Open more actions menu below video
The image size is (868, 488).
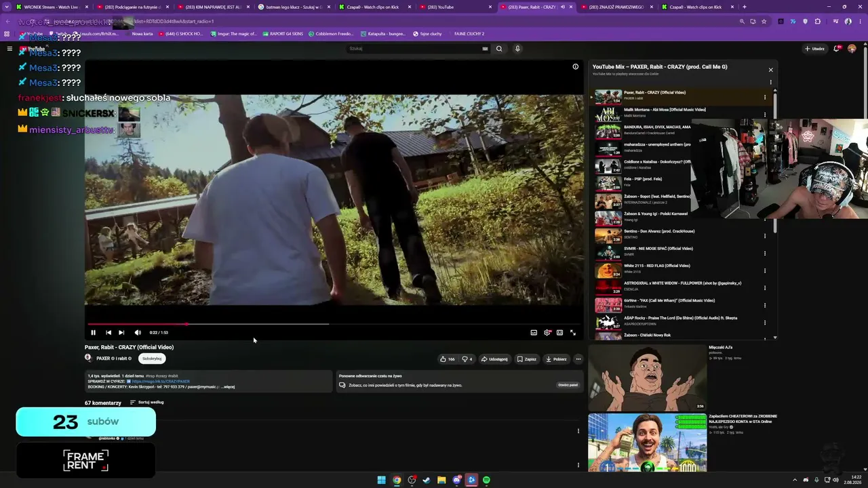tap(578, 359)
